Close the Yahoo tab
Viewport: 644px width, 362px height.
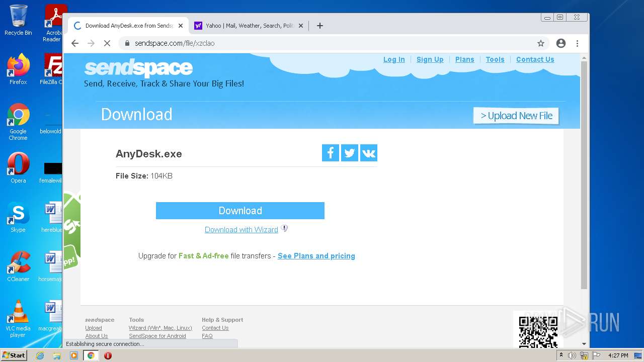coord(301,26)
